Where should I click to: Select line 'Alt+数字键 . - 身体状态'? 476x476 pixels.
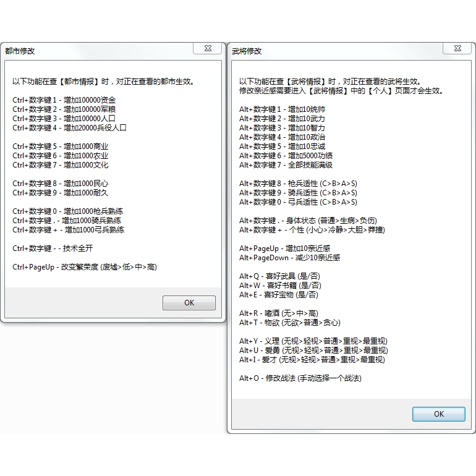308,221
